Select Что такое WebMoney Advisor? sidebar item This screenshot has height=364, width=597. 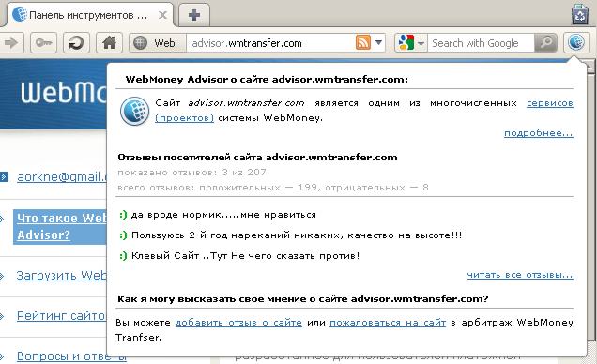[x=60, y=227]
